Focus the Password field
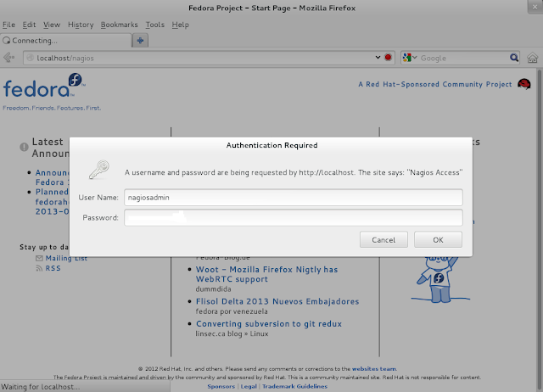Image resolution: width=543 pixels, height=392 pixels. pos(294,217)
